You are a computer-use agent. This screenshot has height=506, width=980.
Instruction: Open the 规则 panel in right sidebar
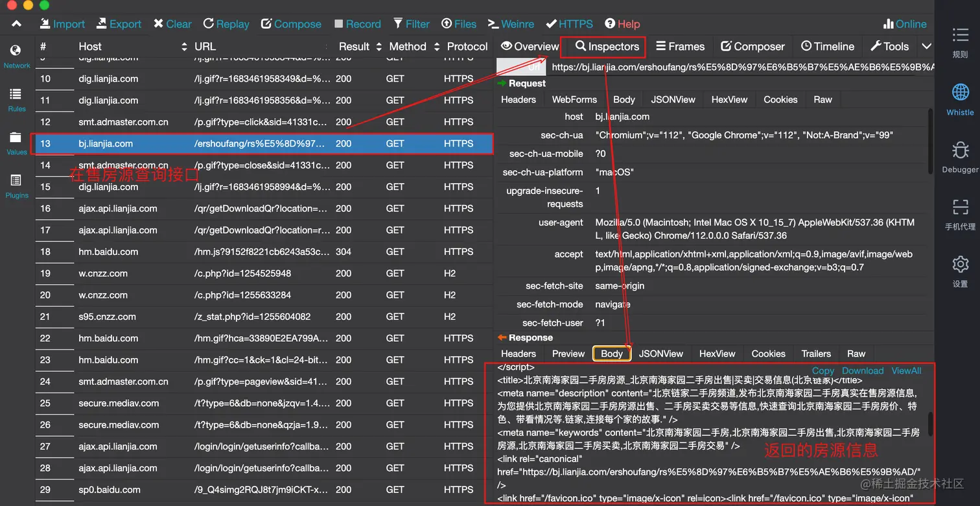click(960, 42)
